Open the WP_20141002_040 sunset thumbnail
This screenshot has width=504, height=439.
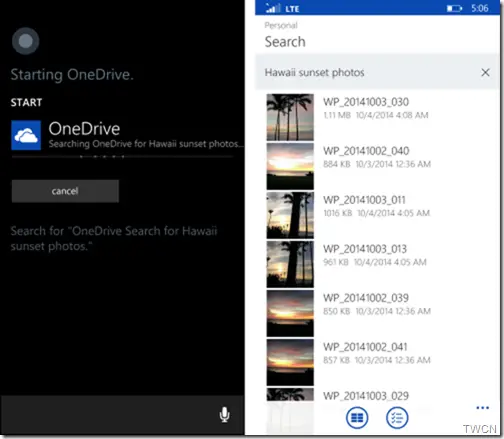(290, 166)
